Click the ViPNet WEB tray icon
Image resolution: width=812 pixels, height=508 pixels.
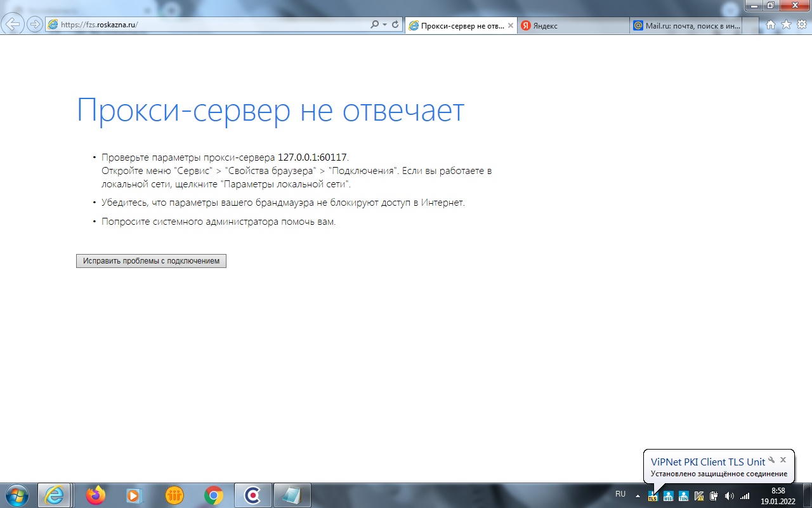(668, 495)
